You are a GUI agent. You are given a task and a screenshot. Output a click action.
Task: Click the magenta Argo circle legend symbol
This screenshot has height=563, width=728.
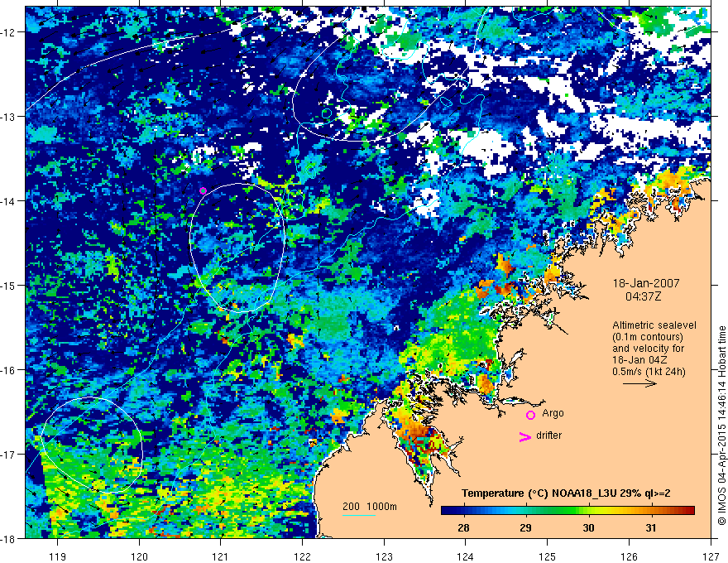tap(530, 415)
